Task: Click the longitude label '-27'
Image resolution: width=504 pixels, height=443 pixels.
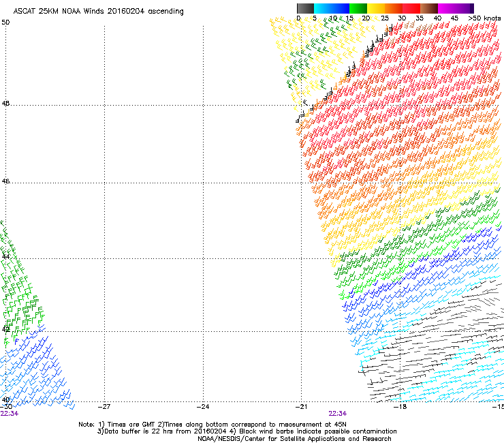Action: [104, 407]
